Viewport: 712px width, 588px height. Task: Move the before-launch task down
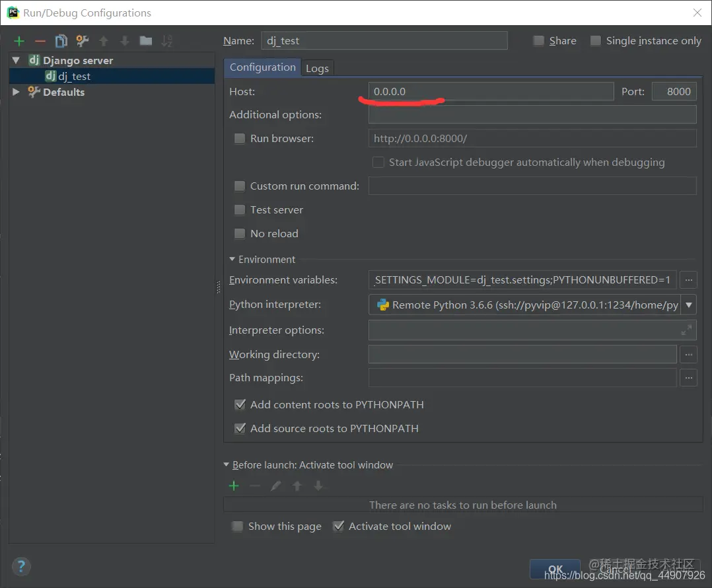pyautogui.click(x=318, y=486)
